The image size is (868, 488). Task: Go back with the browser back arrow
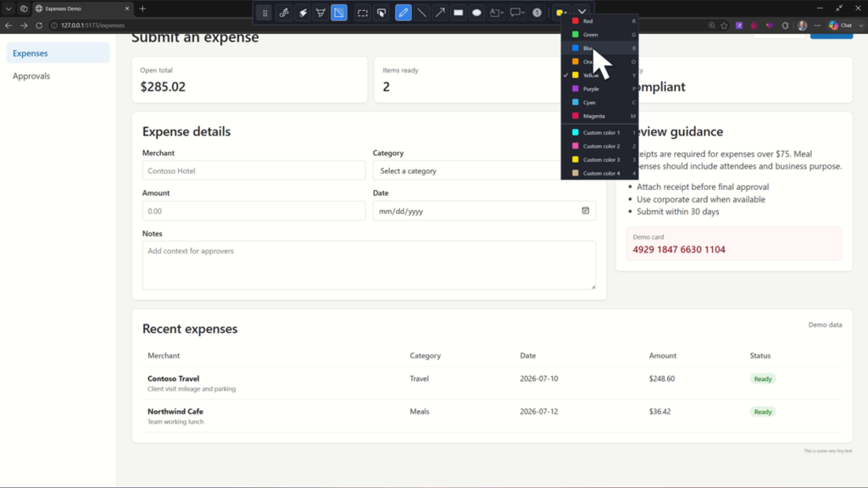(8, 25)
